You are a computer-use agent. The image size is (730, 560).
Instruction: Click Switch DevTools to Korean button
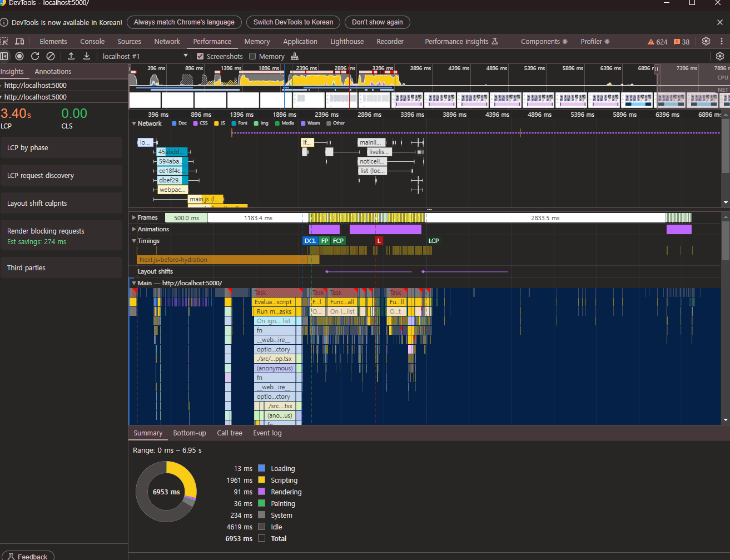click(x=293, y=22)
